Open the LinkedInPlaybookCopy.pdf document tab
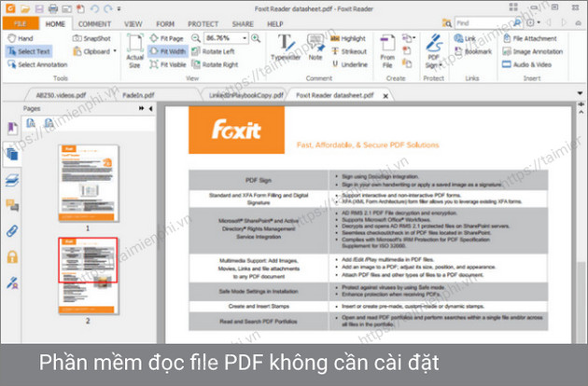 click(x=246, y=95)
